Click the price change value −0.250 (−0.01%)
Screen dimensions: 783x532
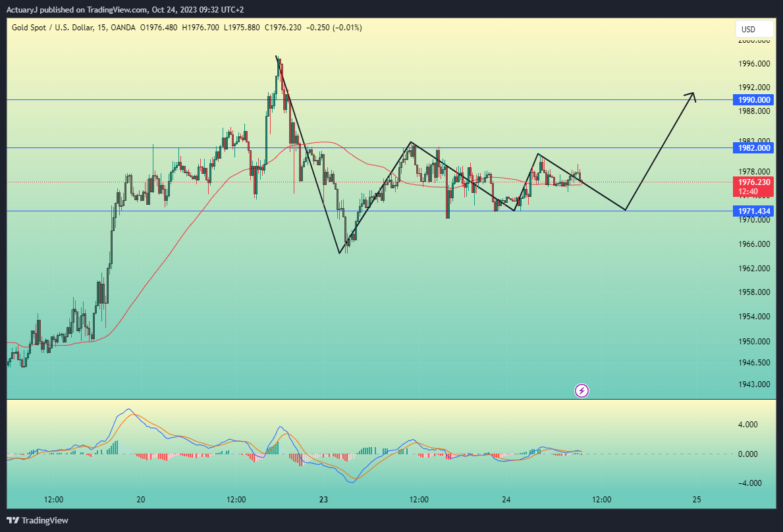(x=334, y=28)
